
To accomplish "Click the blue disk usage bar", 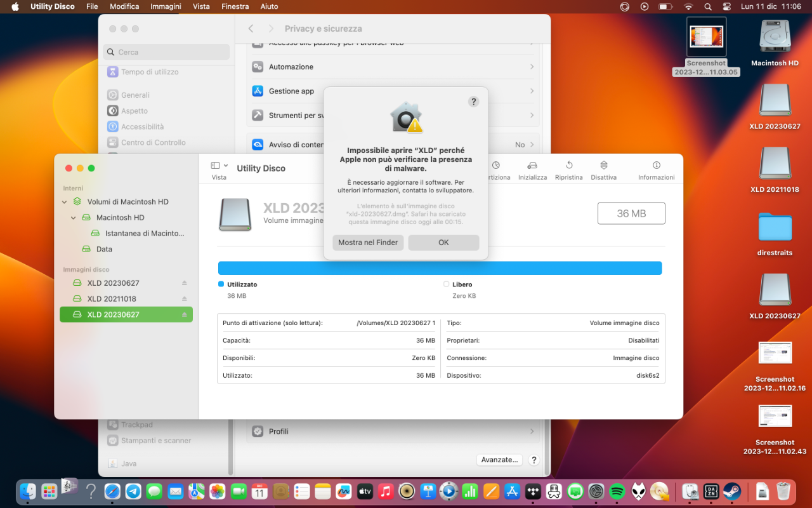I will (x=440, y=268).
